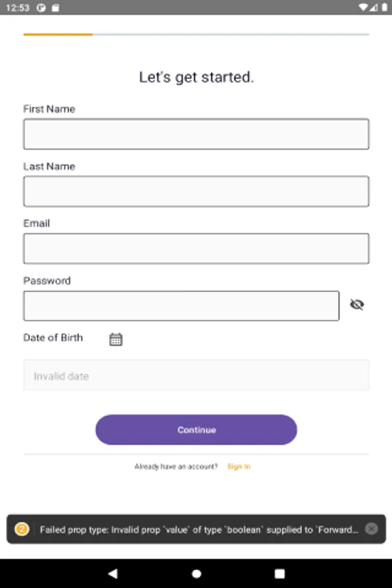
Task: Tap the cellular signal status icon
Action: coord(373,7)
